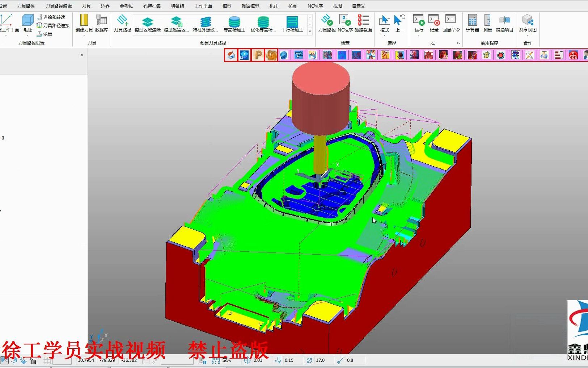Verify with the 碰撞截面 check icon

pos(363,24)
